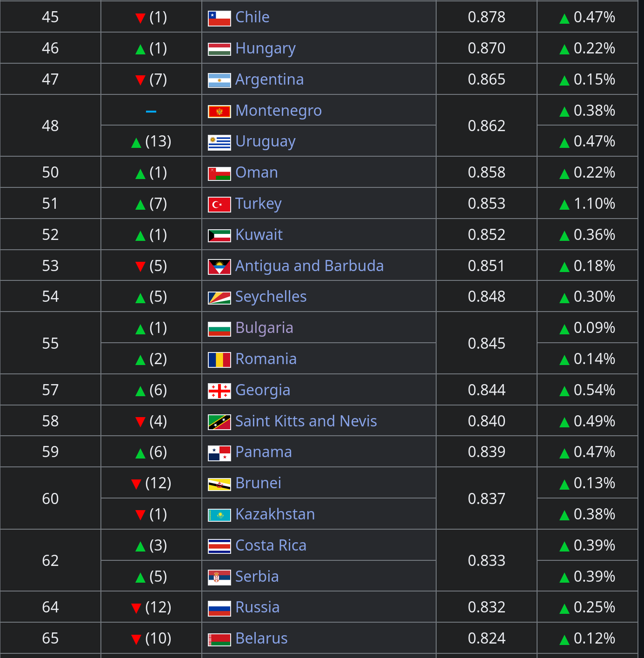Open the Argentina article link

[269, 80]
